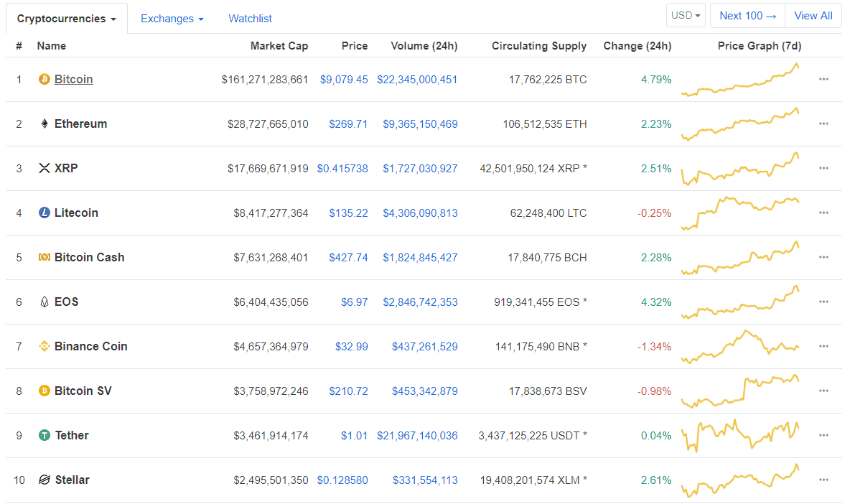Open the Bitcoin Cash name link

point(90,258)
